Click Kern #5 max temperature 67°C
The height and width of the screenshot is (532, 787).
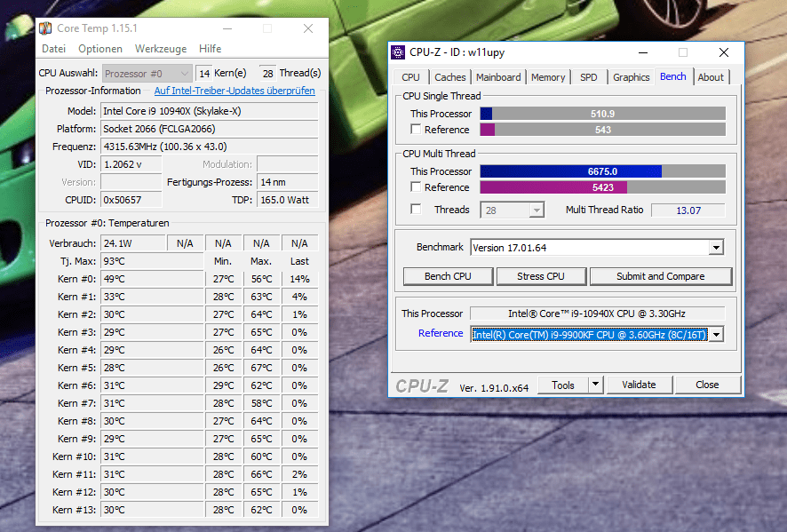point(261,368)
